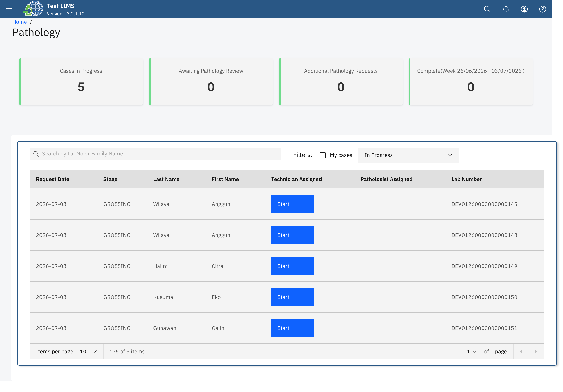The image size is (563, 392).
Task: Change the items per page dropdown
Action: pos(88,351)
